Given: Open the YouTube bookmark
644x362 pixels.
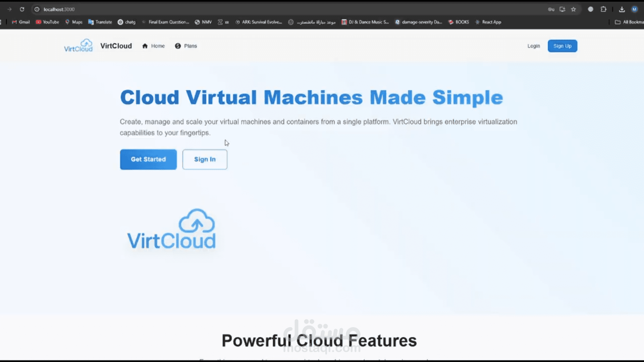Looking at the screenshot, I should click(x=47, y=22).
